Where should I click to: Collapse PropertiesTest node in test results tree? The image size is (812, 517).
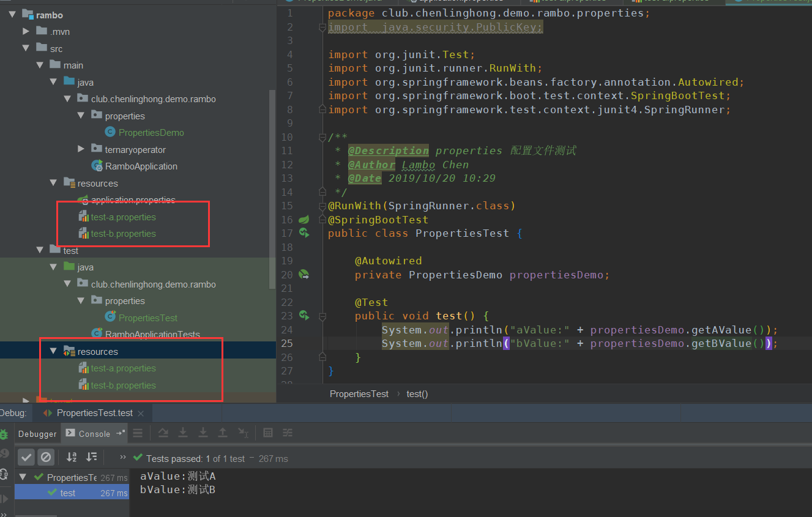point(23,477)
